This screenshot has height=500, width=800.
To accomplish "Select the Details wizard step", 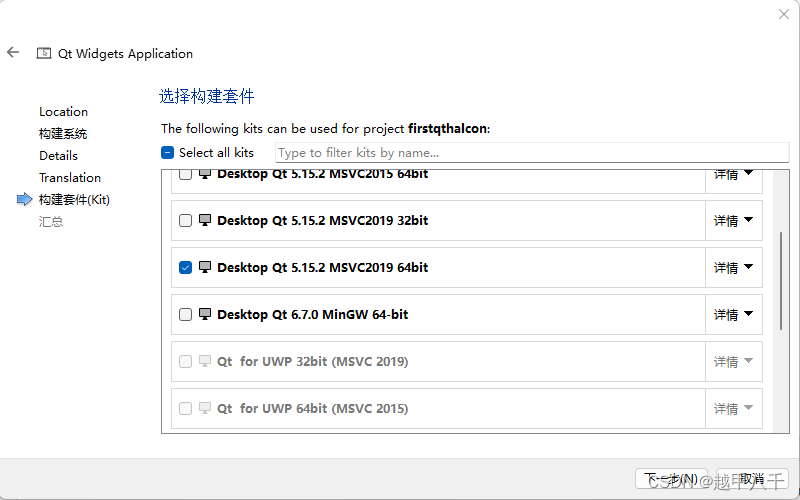I will [x=58, y=156].
